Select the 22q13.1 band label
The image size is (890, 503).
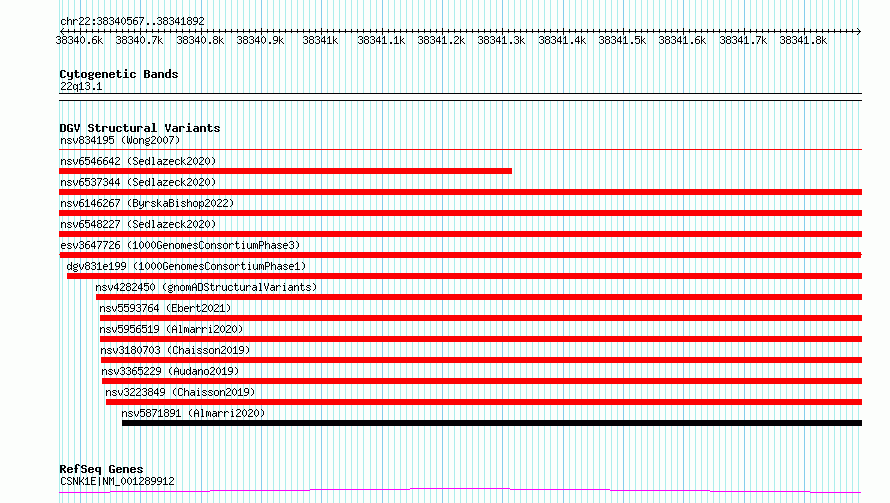(81, 86)
